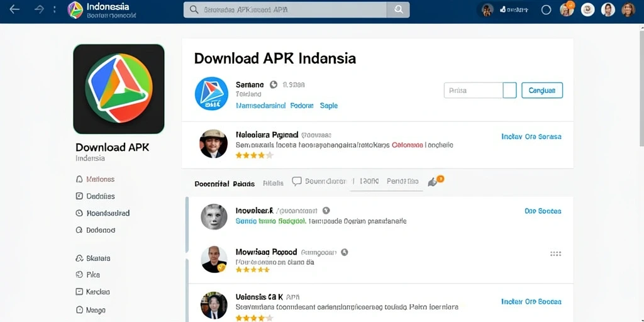This screenshot has width=644, height=322.
Task: Click the speech bubble icon in tab row
Action: click(x=297, y=182)
